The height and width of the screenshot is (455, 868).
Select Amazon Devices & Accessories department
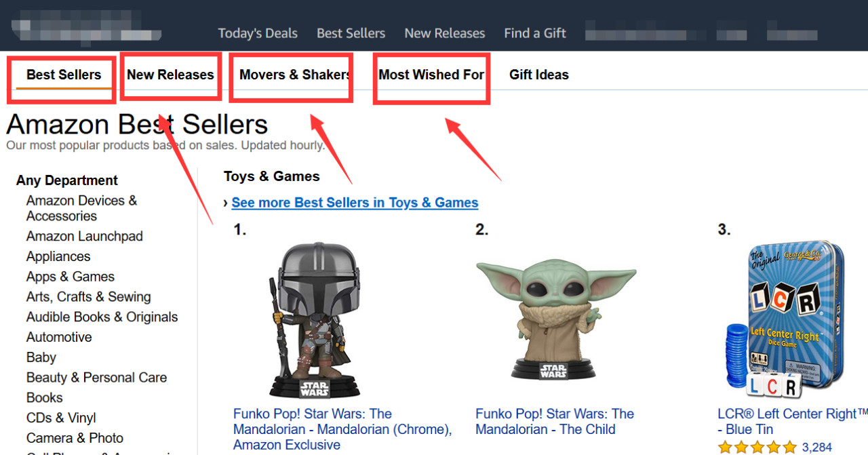click(x=81, y=208)
